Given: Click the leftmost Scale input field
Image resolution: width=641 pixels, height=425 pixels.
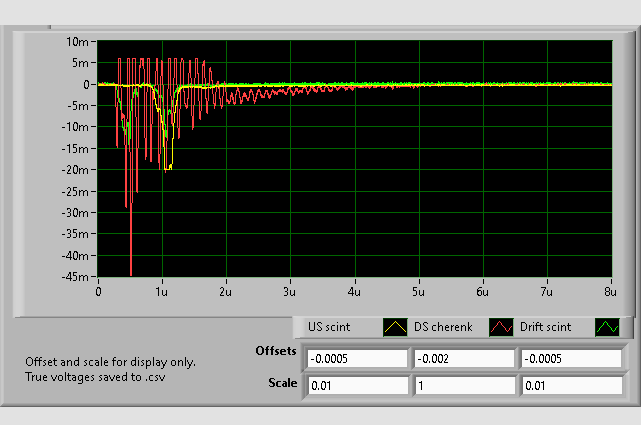Looking at the screenshot, I should pyautogui.click(x=357, y=385).
